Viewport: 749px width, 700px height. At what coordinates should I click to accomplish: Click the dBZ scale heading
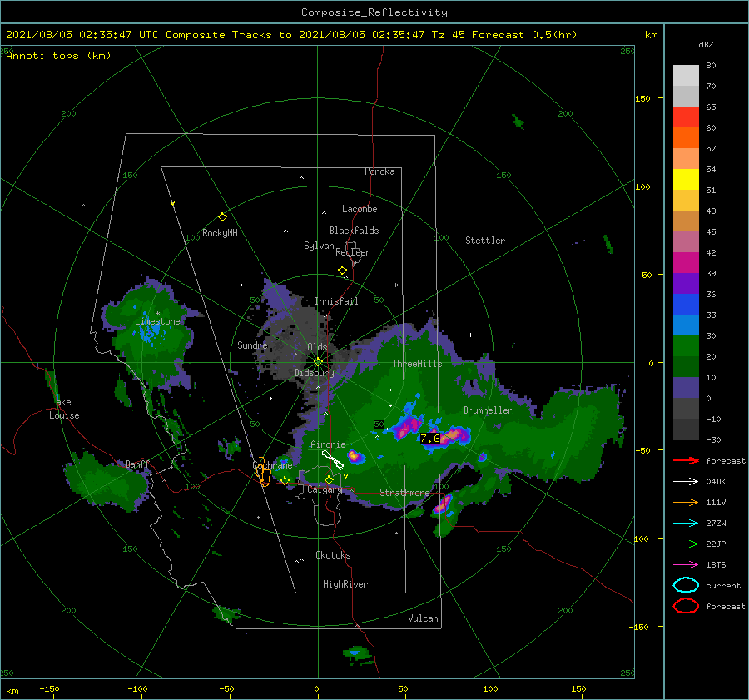(x=706, y=45)
